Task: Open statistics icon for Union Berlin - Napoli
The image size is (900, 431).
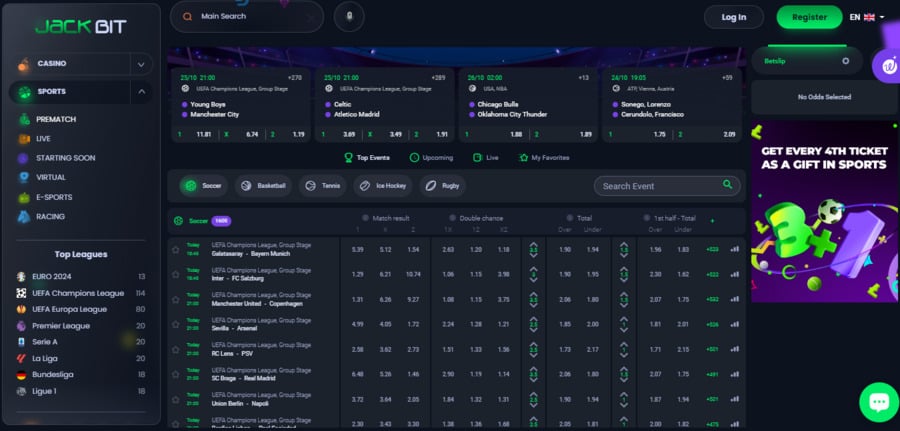Action: click(735, 399)
